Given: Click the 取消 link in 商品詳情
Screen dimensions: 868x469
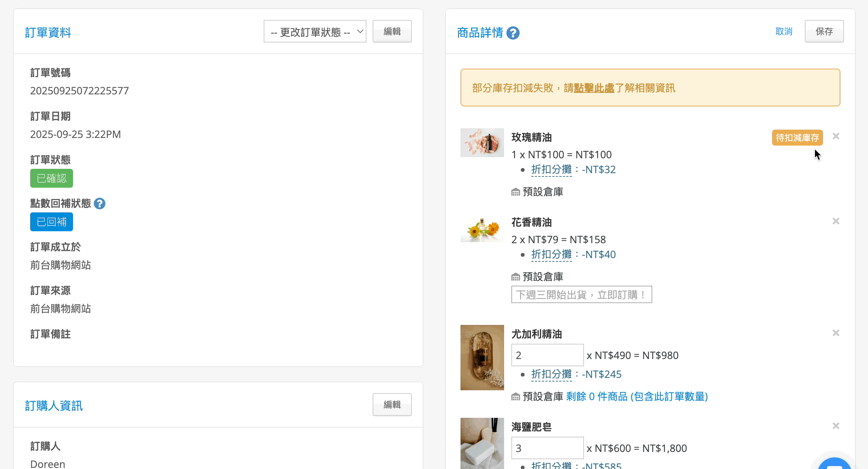Looking at the screenshot, I should (784, 32).
